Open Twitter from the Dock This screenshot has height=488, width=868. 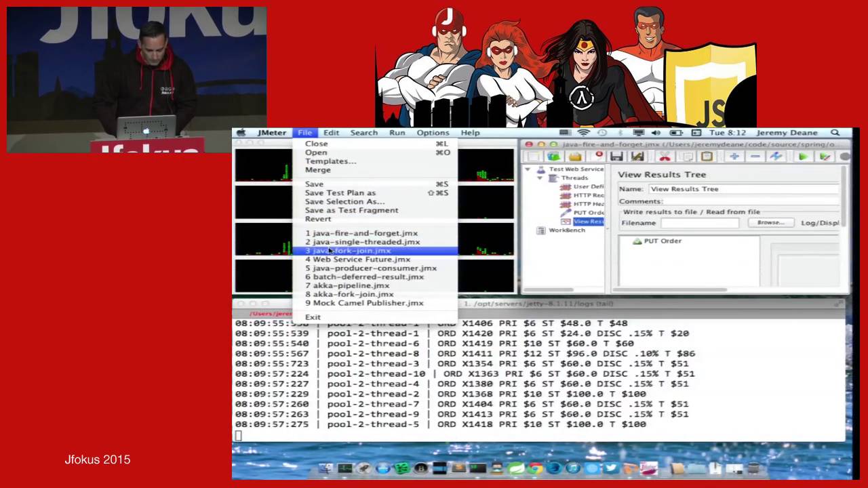612,468
